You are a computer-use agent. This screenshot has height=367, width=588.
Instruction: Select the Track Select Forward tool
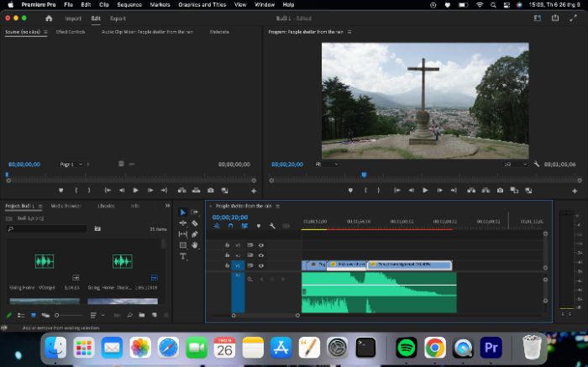pos(195,212)
